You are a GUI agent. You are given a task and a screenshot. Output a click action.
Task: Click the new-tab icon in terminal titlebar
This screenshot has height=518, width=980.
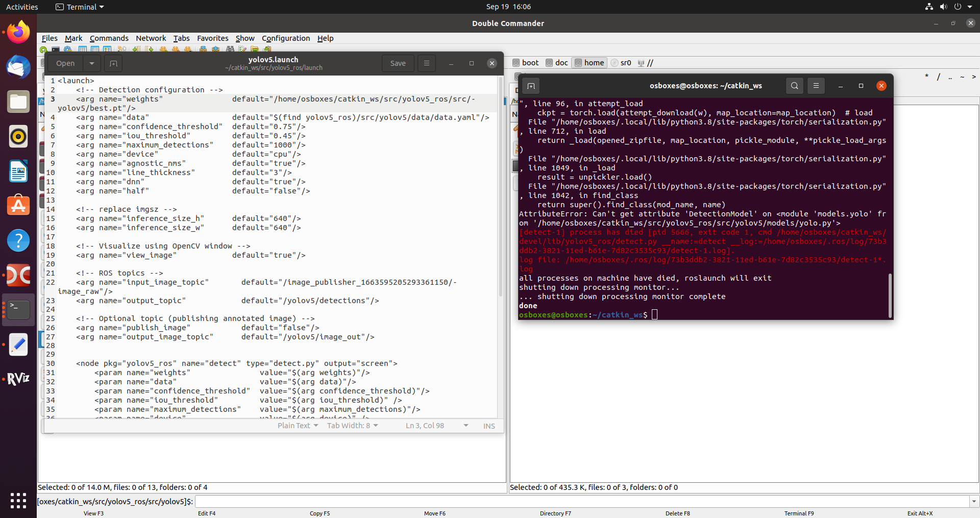pyautogui.click(x=531, y=86)
